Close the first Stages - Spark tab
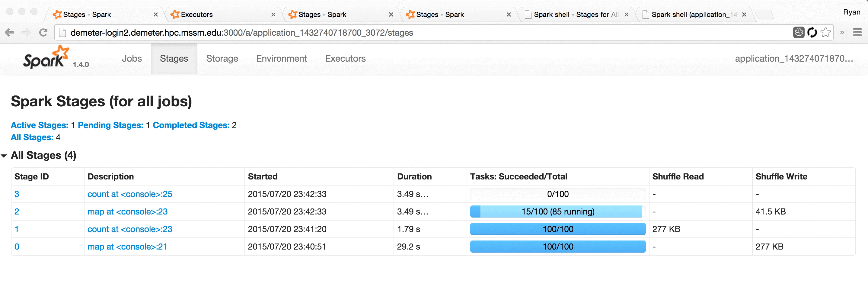The height and width of the screenshot is (284, 868). (155, 15)
